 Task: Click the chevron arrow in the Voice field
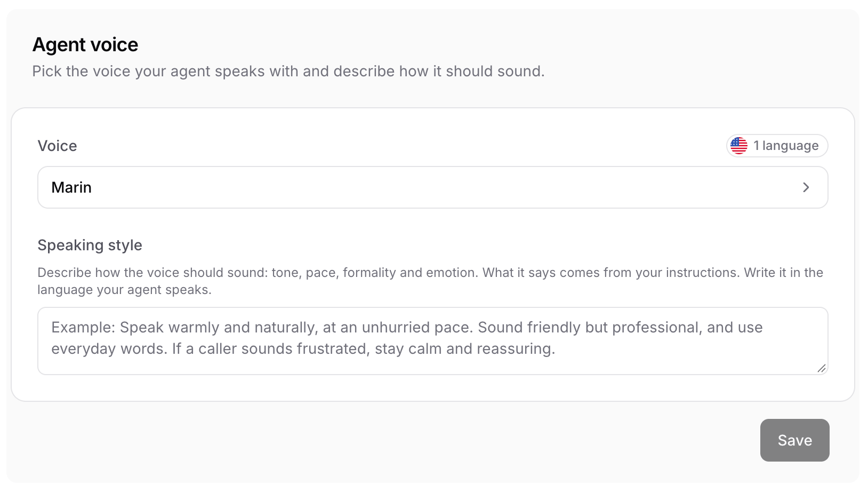(x=806, y=187)
